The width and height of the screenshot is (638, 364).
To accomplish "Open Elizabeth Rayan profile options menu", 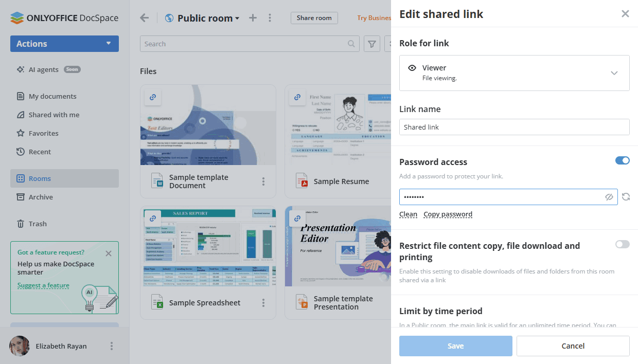I will click(x=112, y=346).
